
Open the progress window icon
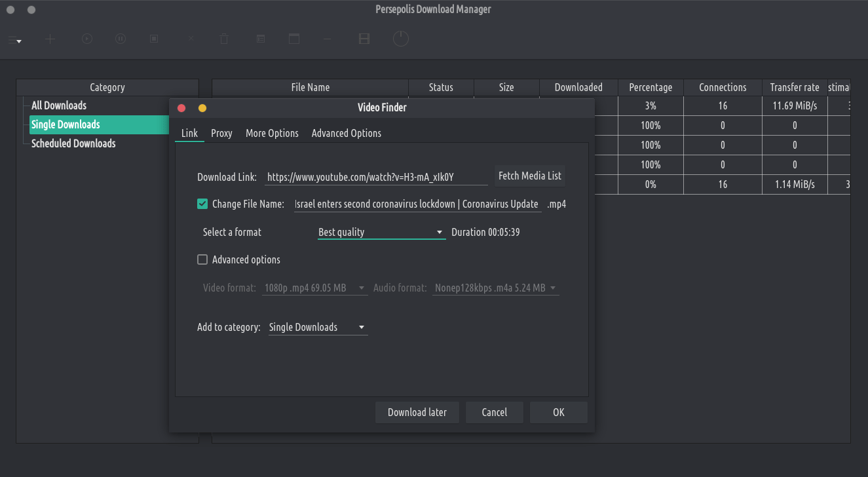294,39
